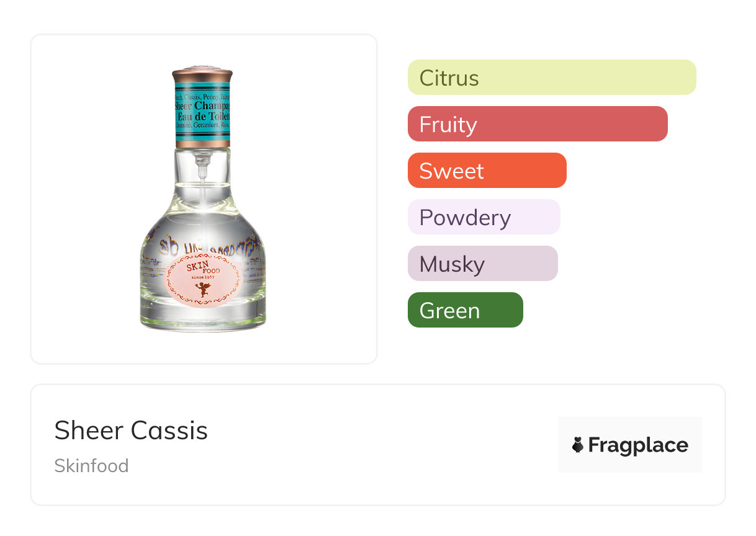This screenshot has height=536, width=756.
Task: Pick the Powdery accord bar
Action: [x=484, y=217]
